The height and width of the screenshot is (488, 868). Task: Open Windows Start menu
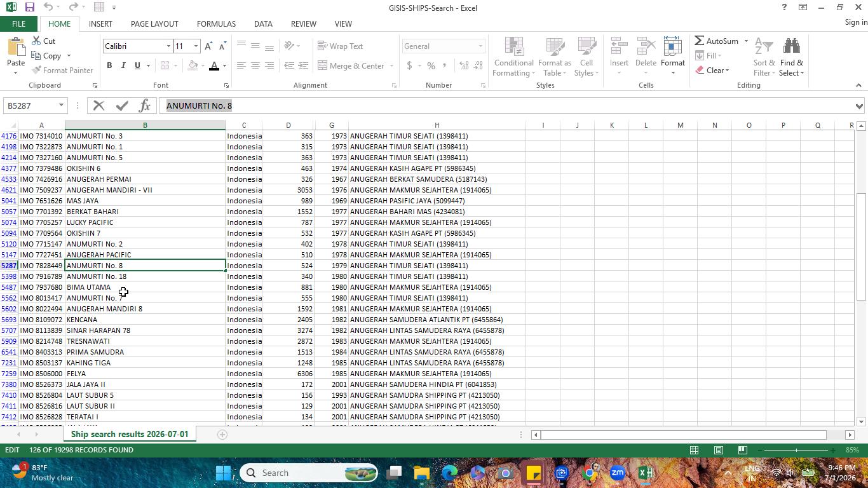[224, 473]
